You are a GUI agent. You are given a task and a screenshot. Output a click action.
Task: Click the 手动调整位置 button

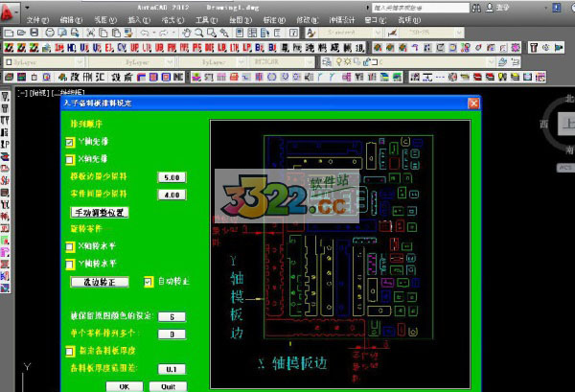pos(100,213)
